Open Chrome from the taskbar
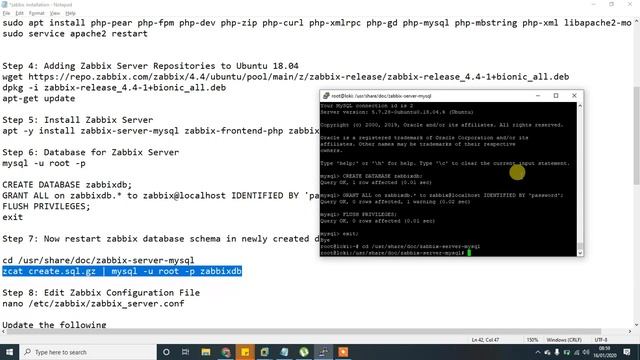 (x=226, y=352)
